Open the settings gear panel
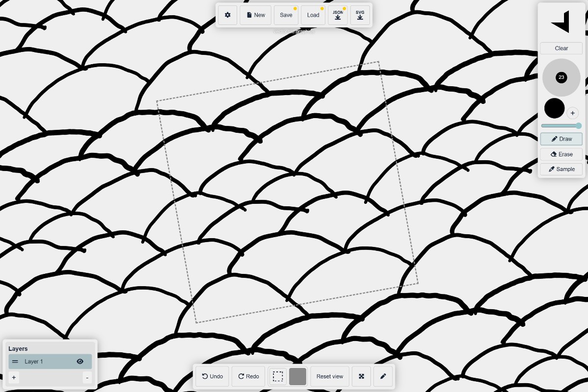The width and height of the screenshot is (588, 392). pos(227,15)
